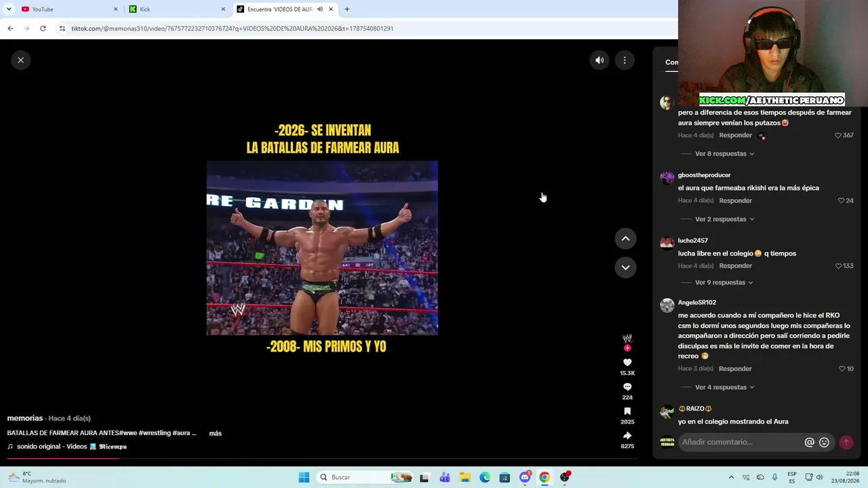Open the weather widget showing 8°C
The image size is (868, 488).
tap(37, 477)
